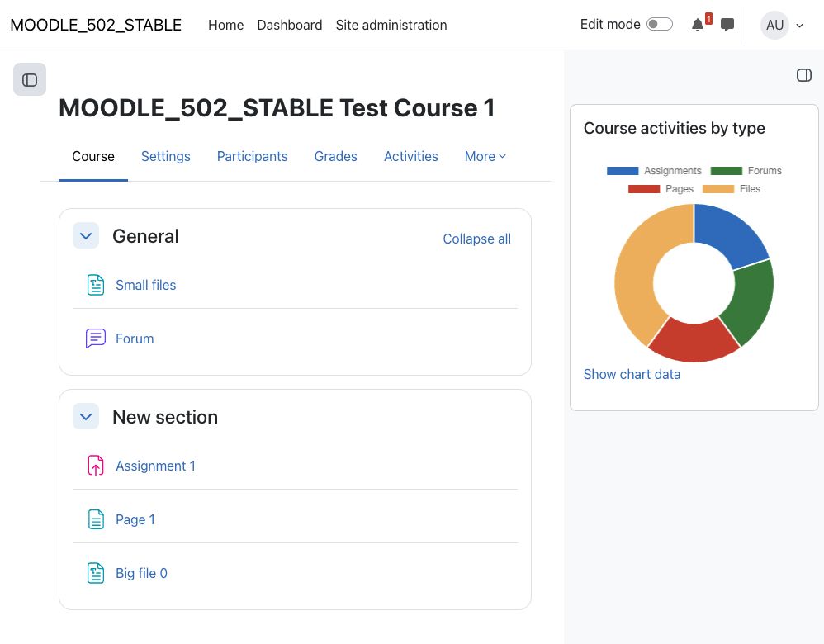Click the Course activities by type heading
The width and height of the screenshot is (824, 644).
click(x=675, y=128)
